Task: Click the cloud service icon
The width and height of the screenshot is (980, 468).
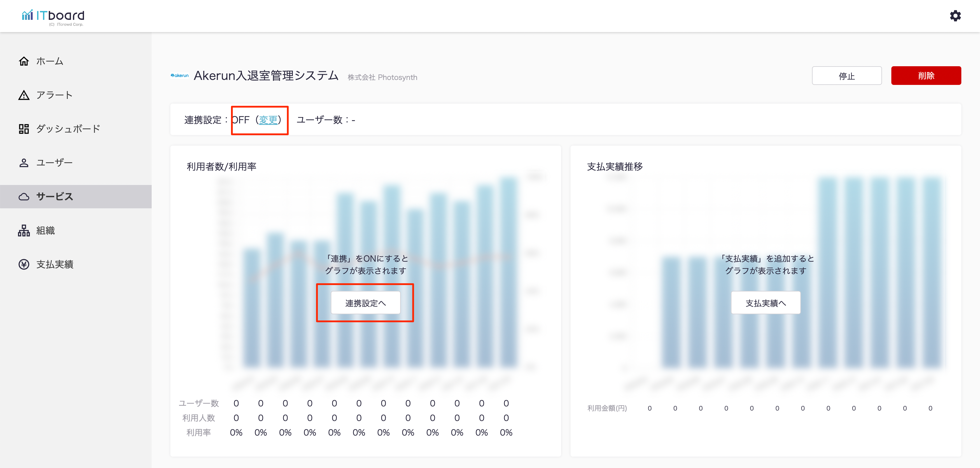Action: pyautogui.click(x=24, y=197)
